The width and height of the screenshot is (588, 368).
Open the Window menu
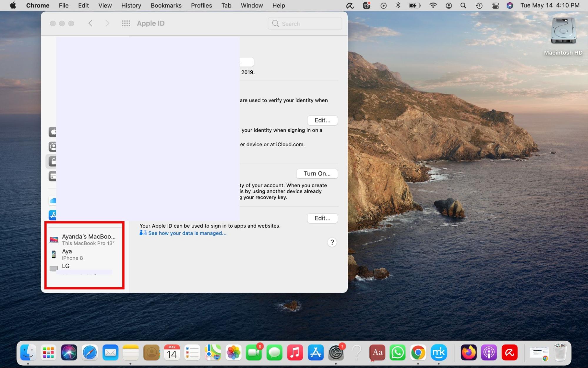[x=251, y=5]
